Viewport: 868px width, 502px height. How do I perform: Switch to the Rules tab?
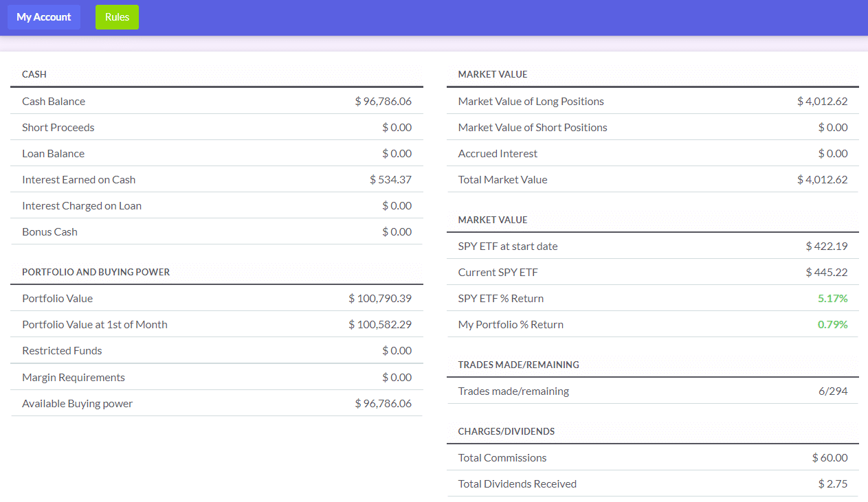[116, 16]
